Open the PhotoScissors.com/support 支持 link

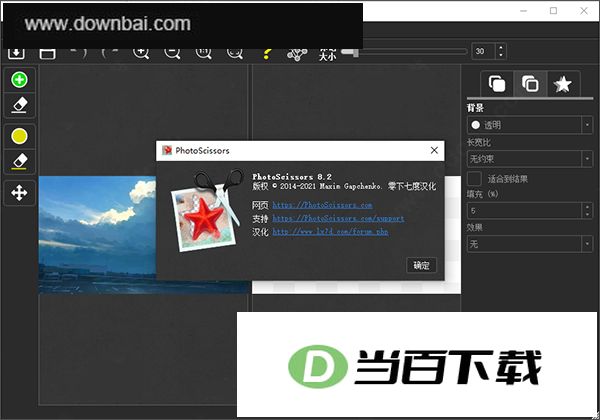coord(338,218)
